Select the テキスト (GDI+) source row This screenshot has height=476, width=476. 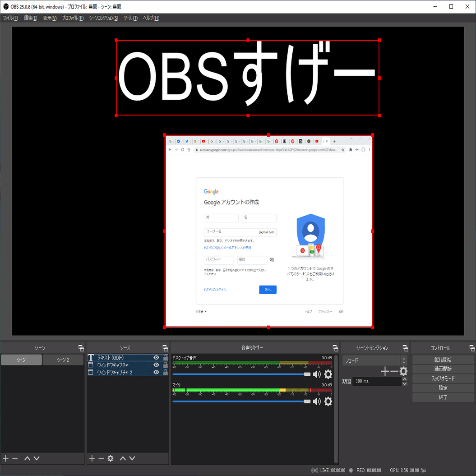click(x=128, y=358)
